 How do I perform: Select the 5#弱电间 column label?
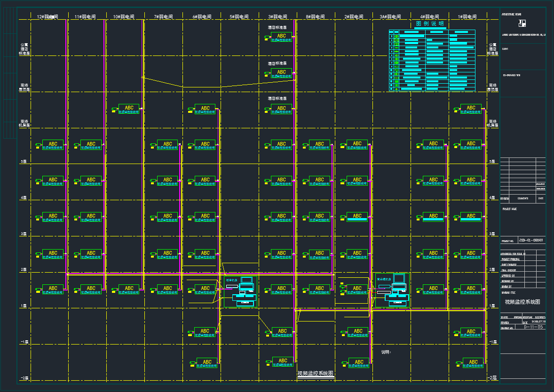(239, 17)
